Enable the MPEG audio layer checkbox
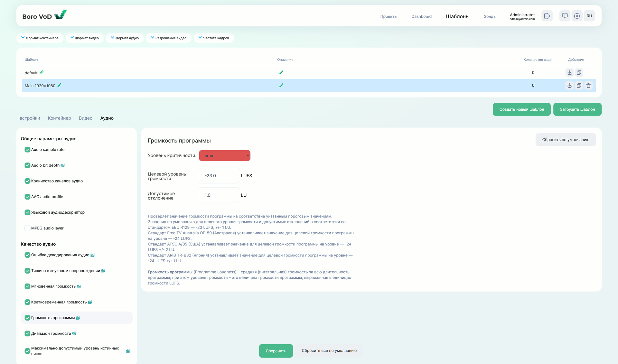This screenshot has width=618, height=364. pos(27,228)
